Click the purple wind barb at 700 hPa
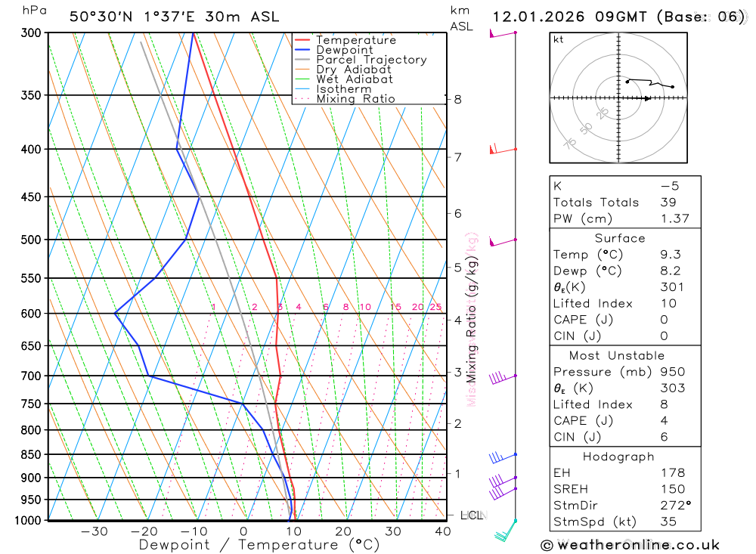The height and width of the screenshot is (554, 756). [503, 378]
